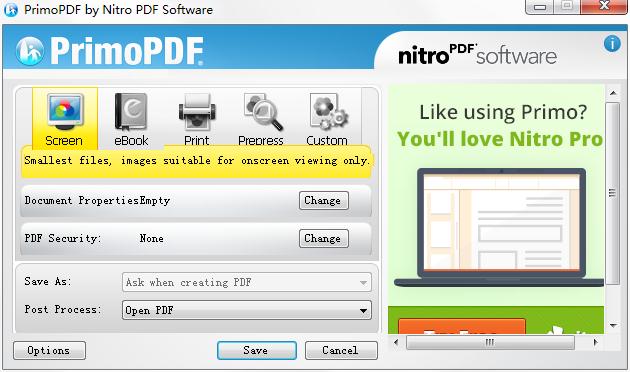Select the Print profile printer icon

pos(197,112)
